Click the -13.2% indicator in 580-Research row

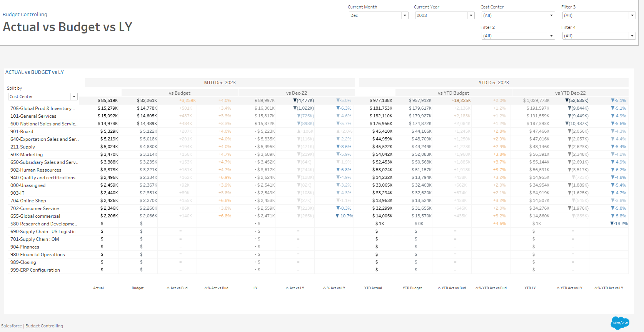point(619,224)
